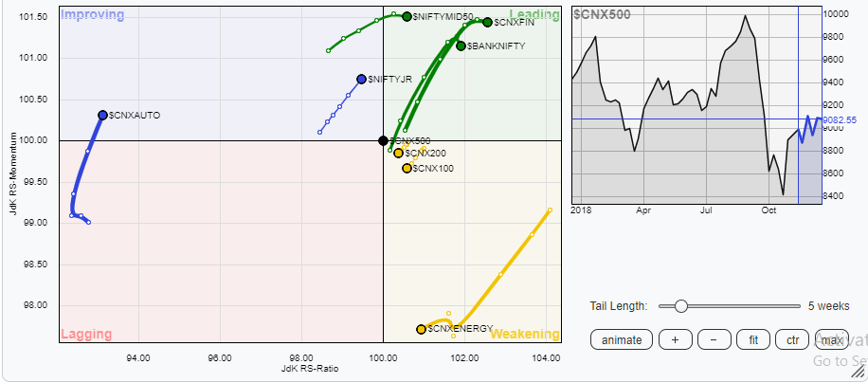This screenshot has height=383, width=868.
Task: Click the Weakening quadrant label
Action: click(x=525, y=335)
